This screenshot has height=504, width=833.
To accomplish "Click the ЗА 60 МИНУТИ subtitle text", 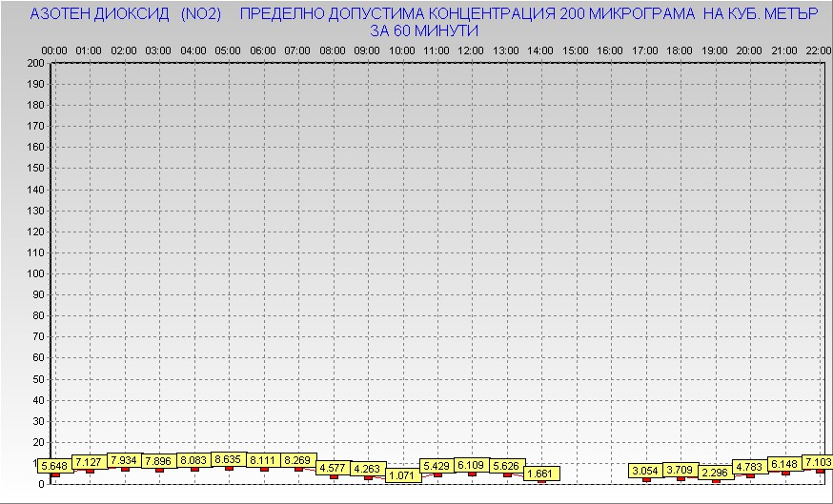I will [423, 31].
